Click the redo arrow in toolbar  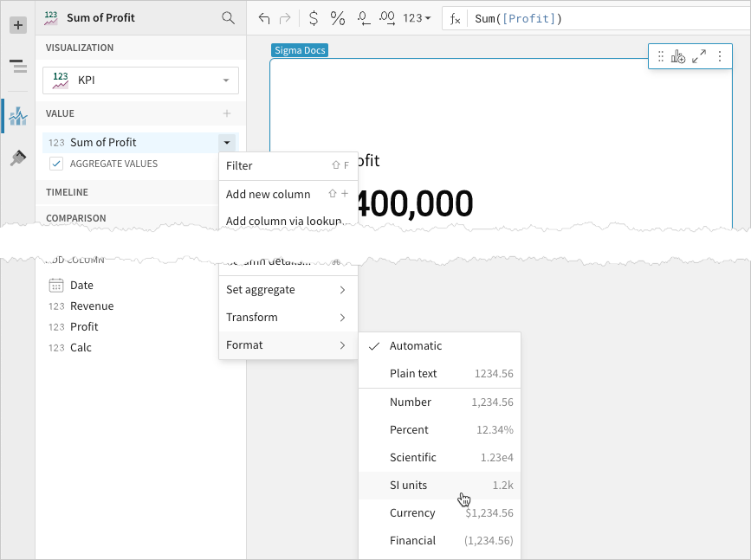point(285,18)
